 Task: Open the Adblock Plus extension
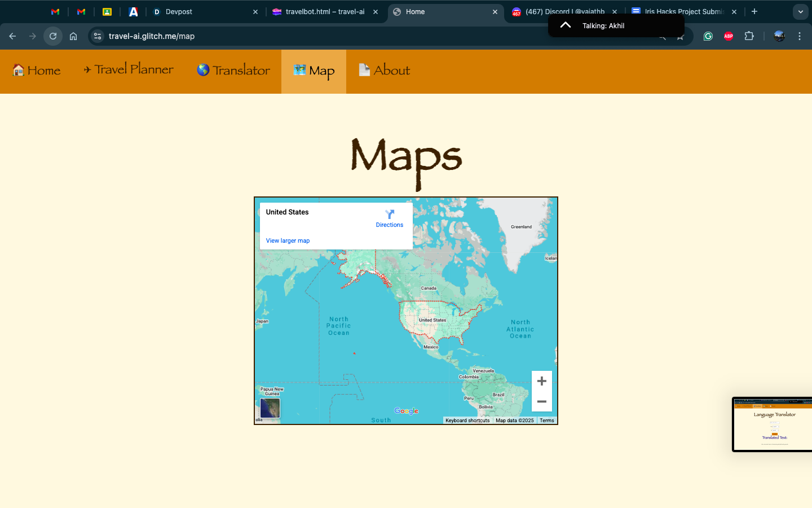729,36
